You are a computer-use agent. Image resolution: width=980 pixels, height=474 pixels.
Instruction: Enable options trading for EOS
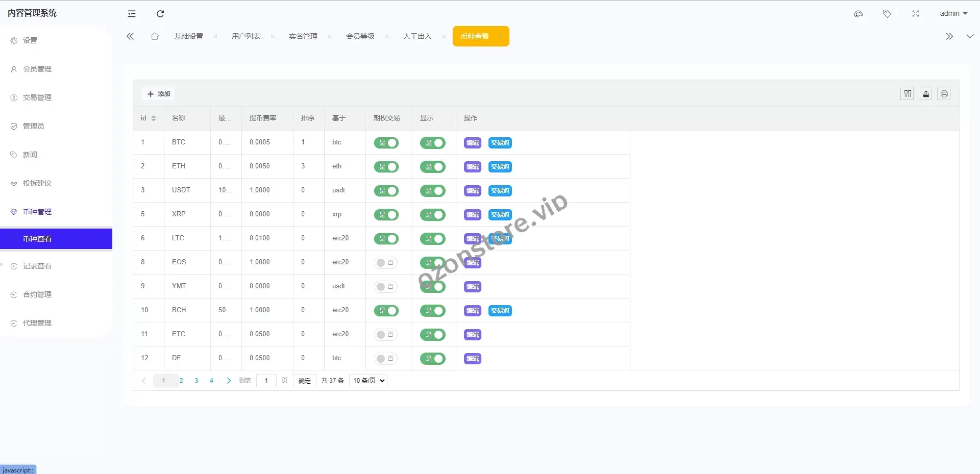coord(386,263)
